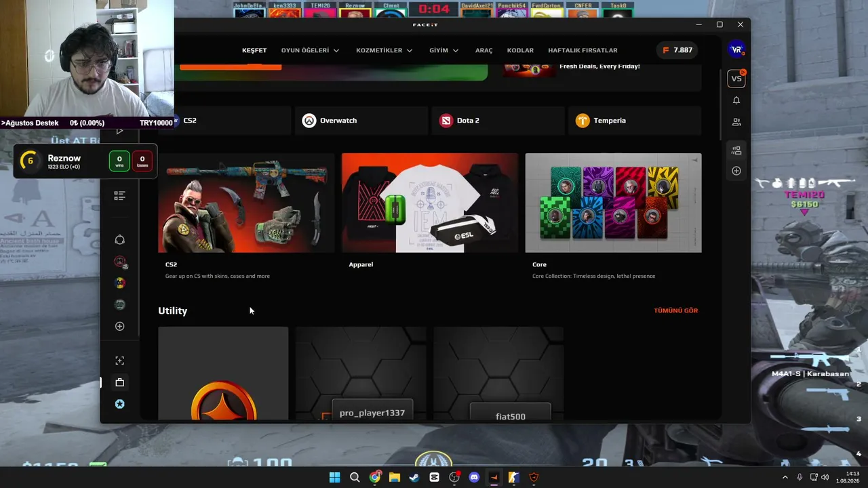Select the Temperia game filter

pos(635,121)
